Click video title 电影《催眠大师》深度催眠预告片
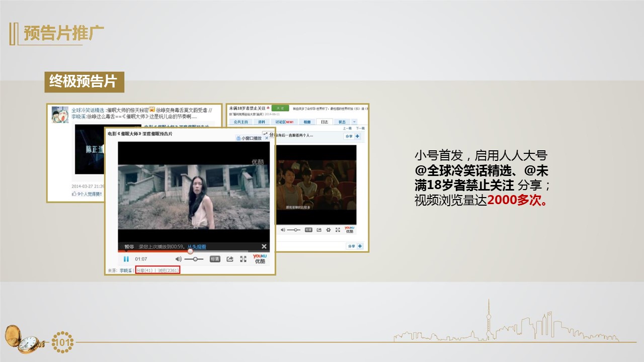Image resolution: width=644 pixels, height=362 pixels. tap(140, 134)
